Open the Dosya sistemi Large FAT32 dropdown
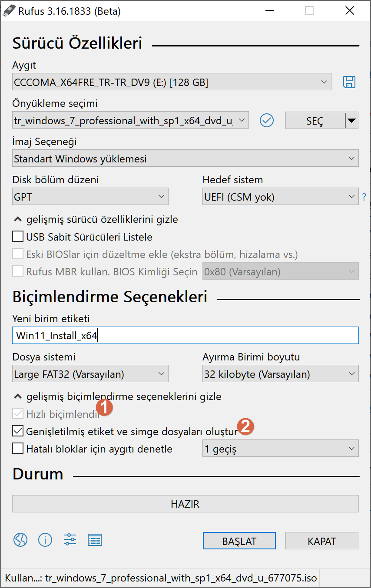Viewport: 371px width, 588px height. pos(90,374)
